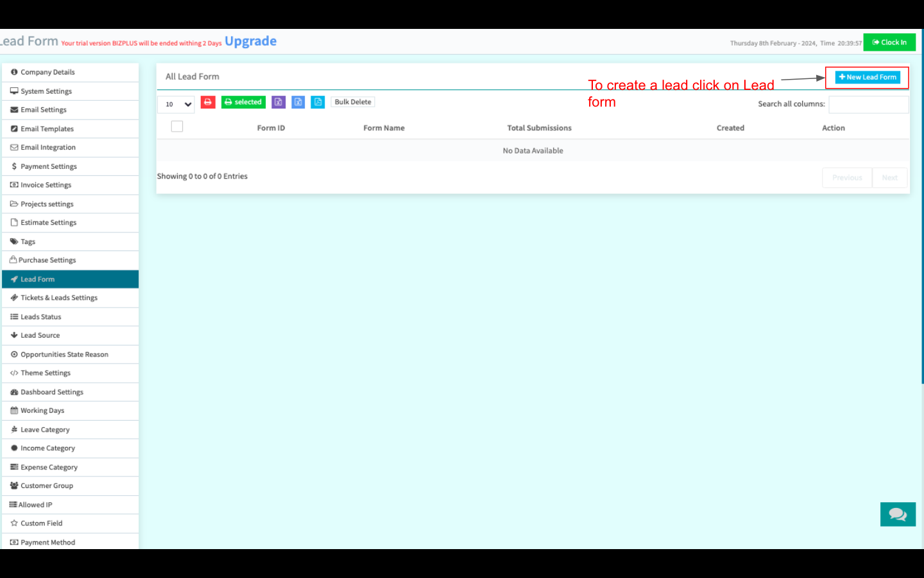Sort table by Form Name column
Viewport: 924px width, 578px height.
pos(384,128)
